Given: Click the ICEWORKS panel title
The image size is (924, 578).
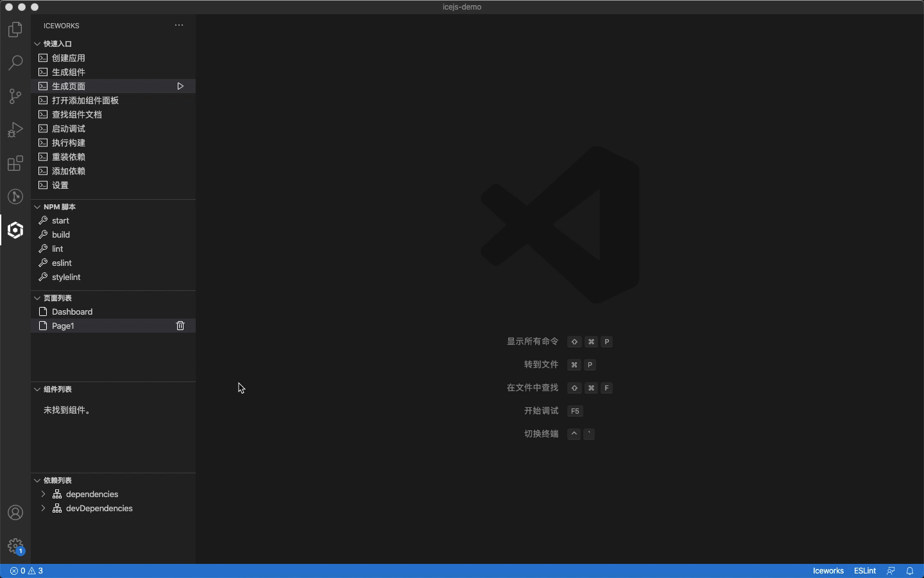Looking at the screenshot, I should pyautogui.click(x=62, y=26).
